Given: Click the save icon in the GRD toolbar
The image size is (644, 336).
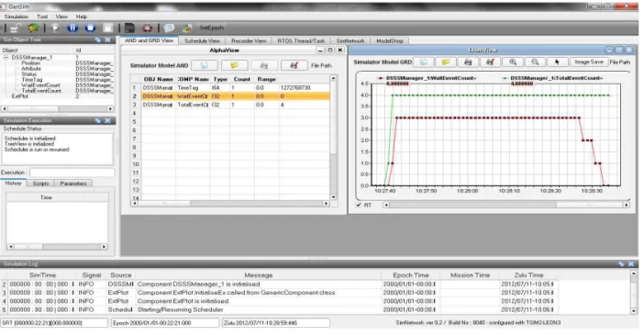Looking at the screenshot, I should pos(468,62).
